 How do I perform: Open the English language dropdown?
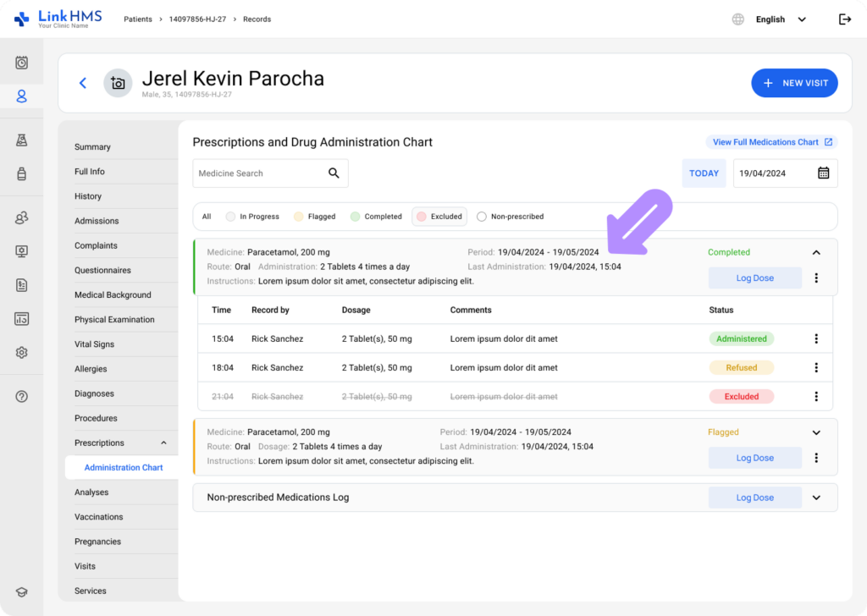coord(781,19)
